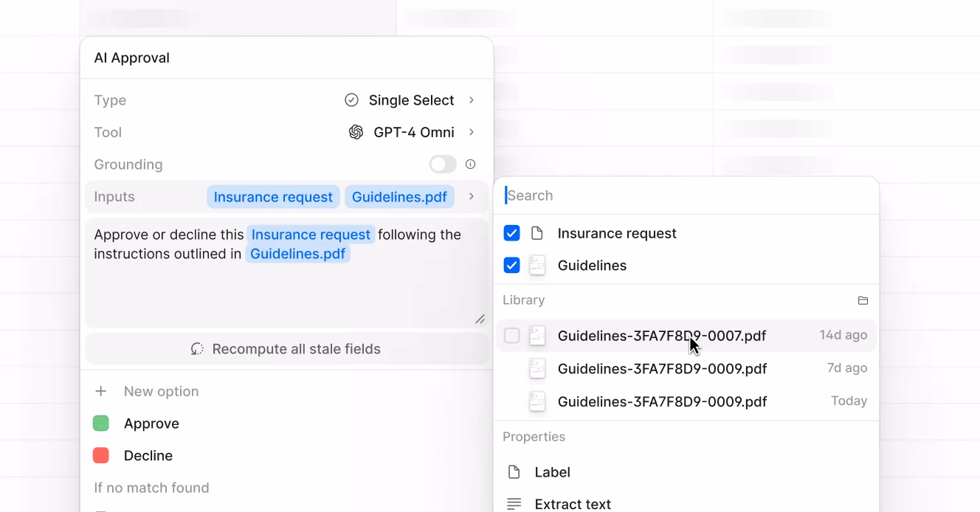This screenshot has height=512, width=980.
Task: Select the Guidelines-3FA7F8D9-0007.pdf entry
Action: tap(686, 336)
